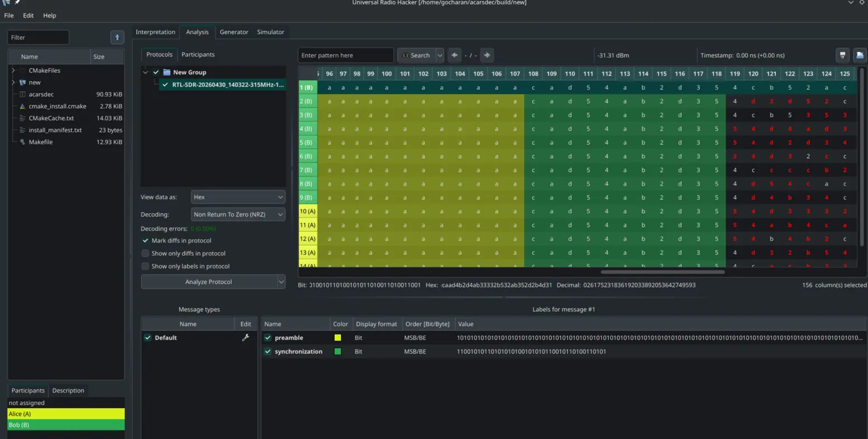Click the rightmost icon above the table
868x439 pixels.
tap(860, 55)
